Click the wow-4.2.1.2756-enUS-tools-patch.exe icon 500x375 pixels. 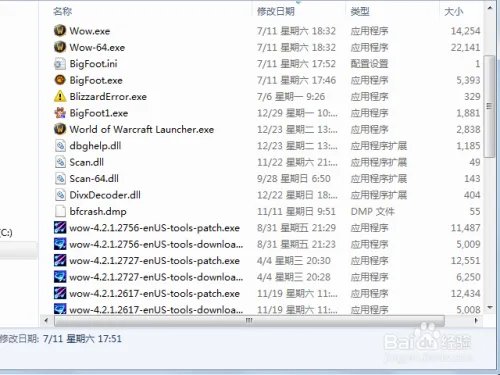coord(60,228)
